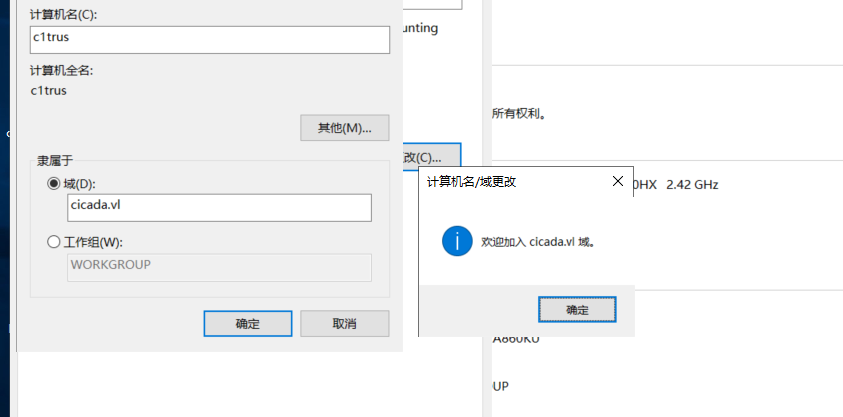Click the 计算机名(C) label

[x=63, y=15]
